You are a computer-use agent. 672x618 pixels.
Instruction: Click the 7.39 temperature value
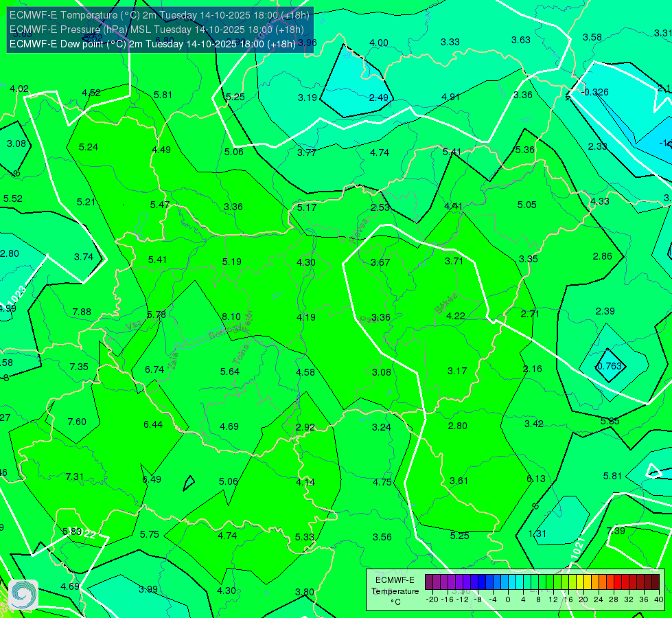click(616, 531)
